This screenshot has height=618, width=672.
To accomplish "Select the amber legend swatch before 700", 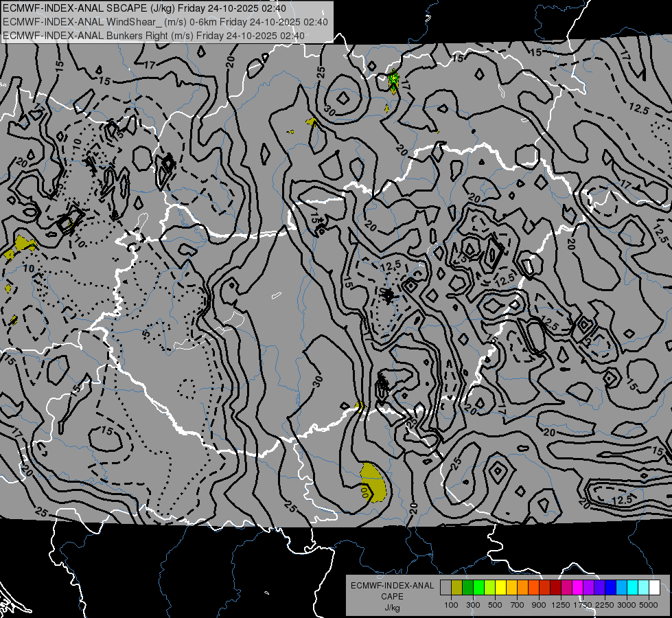I will 511,588.
